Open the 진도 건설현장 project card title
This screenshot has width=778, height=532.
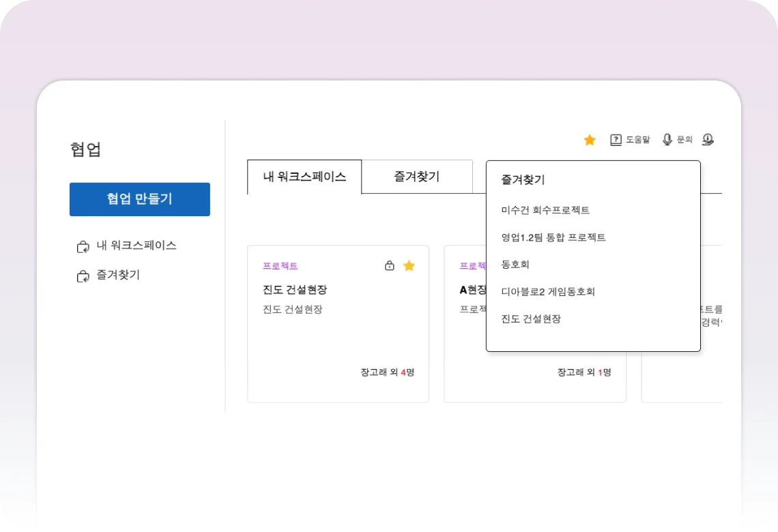[295, 290]
